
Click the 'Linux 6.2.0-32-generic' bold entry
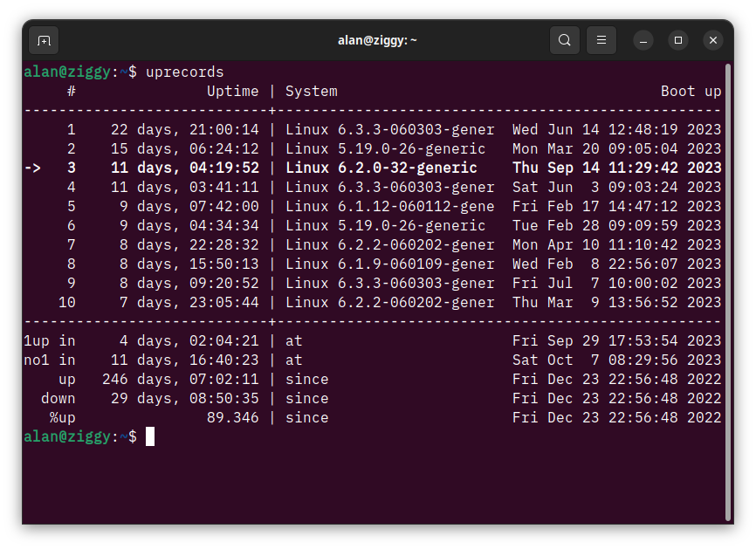point(381,168)
